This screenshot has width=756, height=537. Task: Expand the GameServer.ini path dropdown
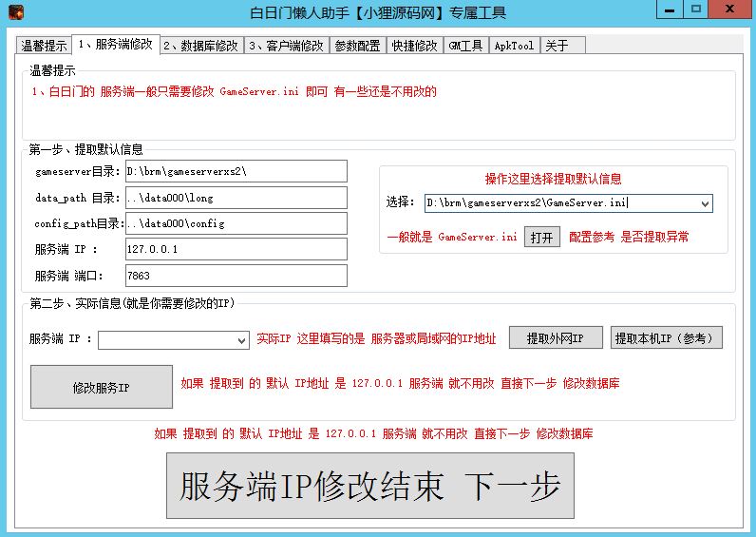(704, 202)
